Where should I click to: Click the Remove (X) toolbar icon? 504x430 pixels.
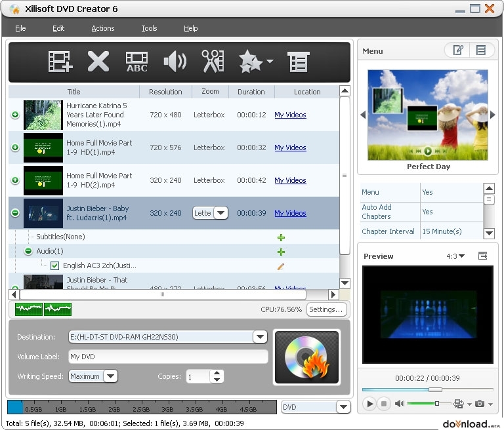[98, 62]
